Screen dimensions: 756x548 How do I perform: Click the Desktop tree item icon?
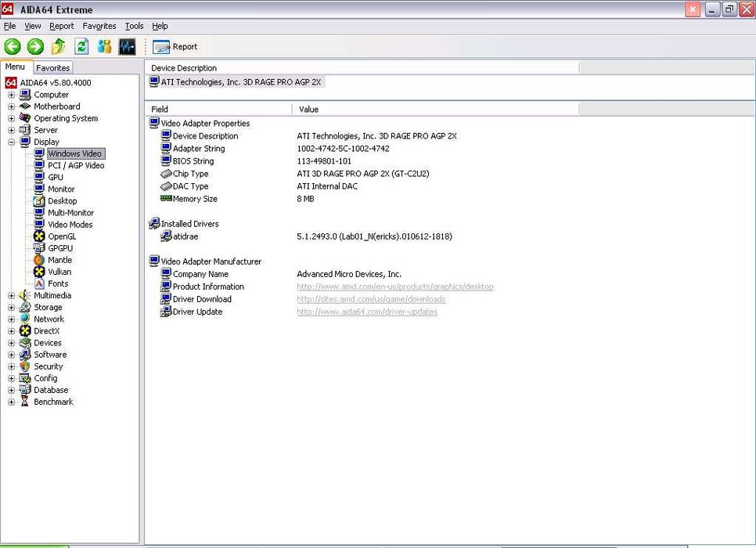(x=39, y=200)
